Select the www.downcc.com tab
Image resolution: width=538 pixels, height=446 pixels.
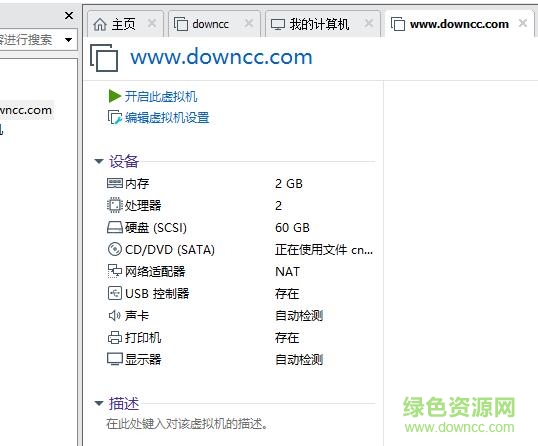coord(459,24)
